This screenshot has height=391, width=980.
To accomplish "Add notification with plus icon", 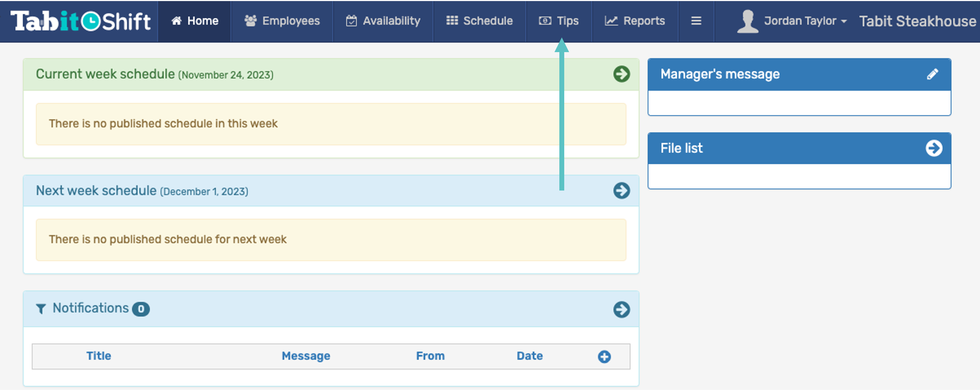I will coord(604,356).
